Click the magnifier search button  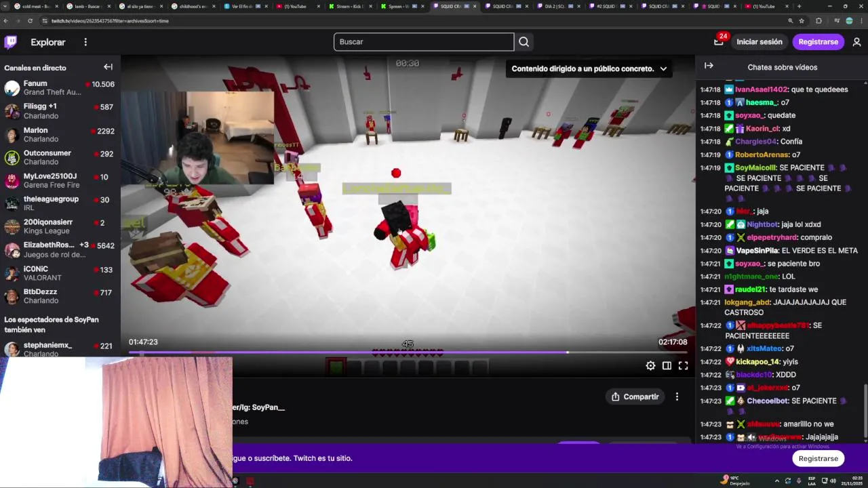click(524, 42)
